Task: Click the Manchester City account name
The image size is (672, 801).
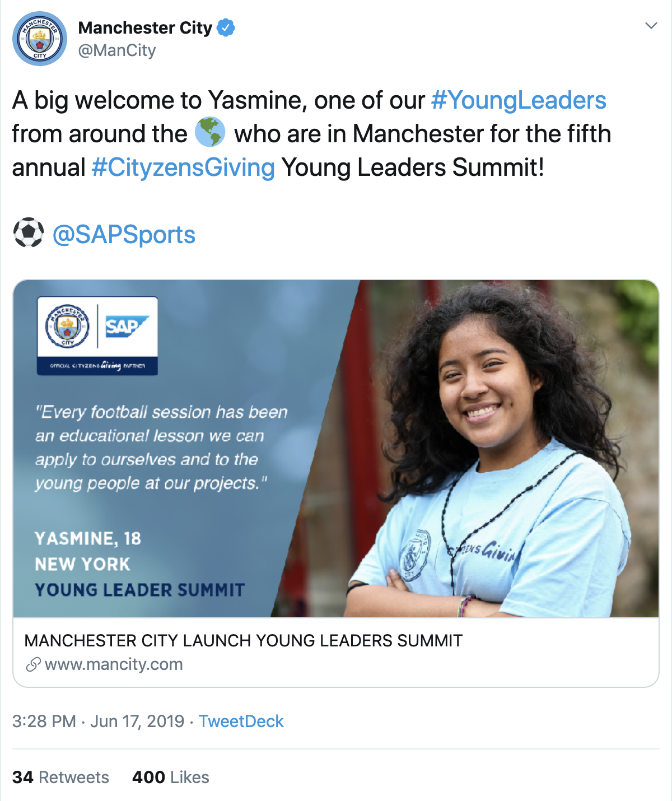Action: click(145, 27)
